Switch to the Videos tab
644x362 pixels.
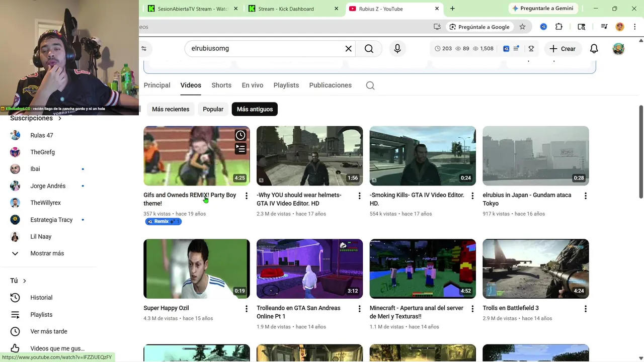point(191,85)
